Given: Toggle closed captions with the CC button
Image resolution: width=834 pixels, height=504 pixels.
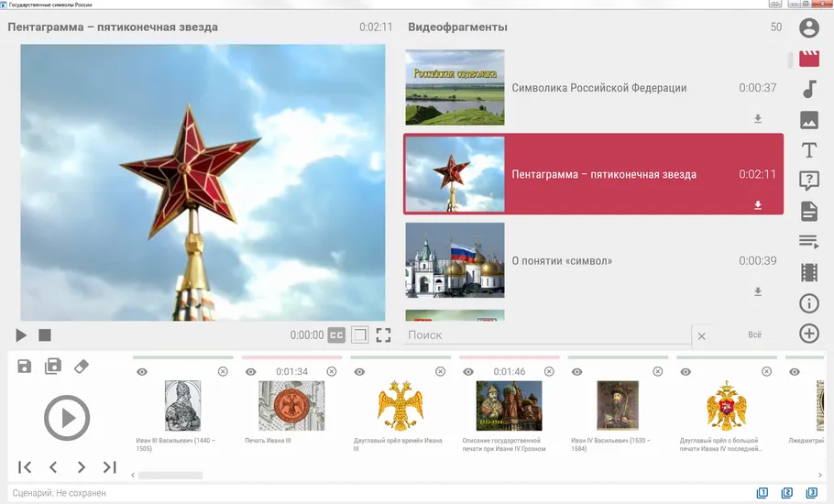Looking at the screenshot, I should point(336,335).
